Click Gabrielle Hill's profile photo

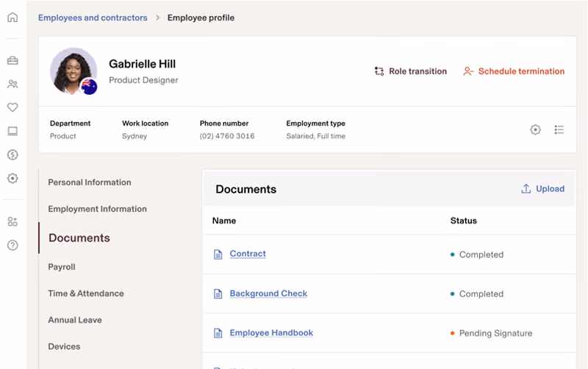(73, 71)
